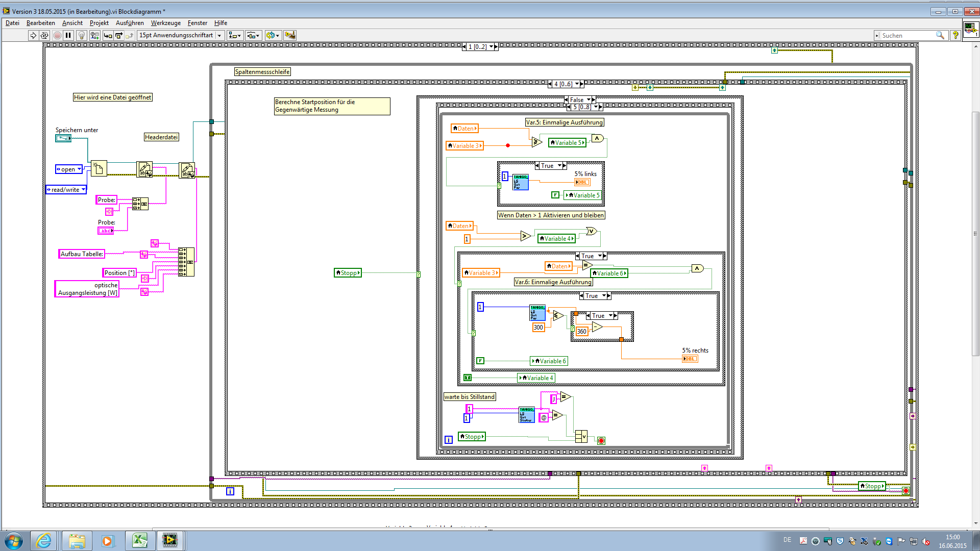The width and height of the screenshot is (980, 551).
Task: Click Run Continuously icon
Action: coord(44,35)
